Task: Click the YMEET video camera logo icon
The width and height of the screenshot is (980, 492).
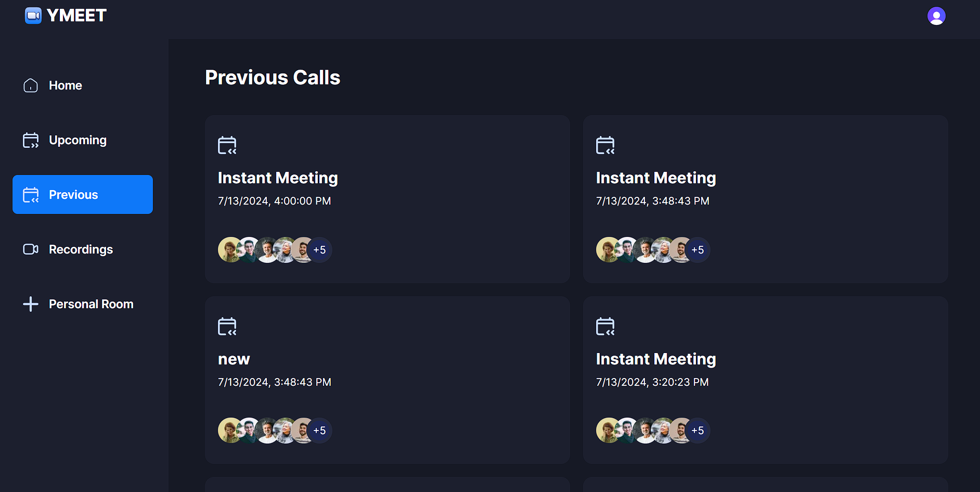Action: tap(33, 16)
